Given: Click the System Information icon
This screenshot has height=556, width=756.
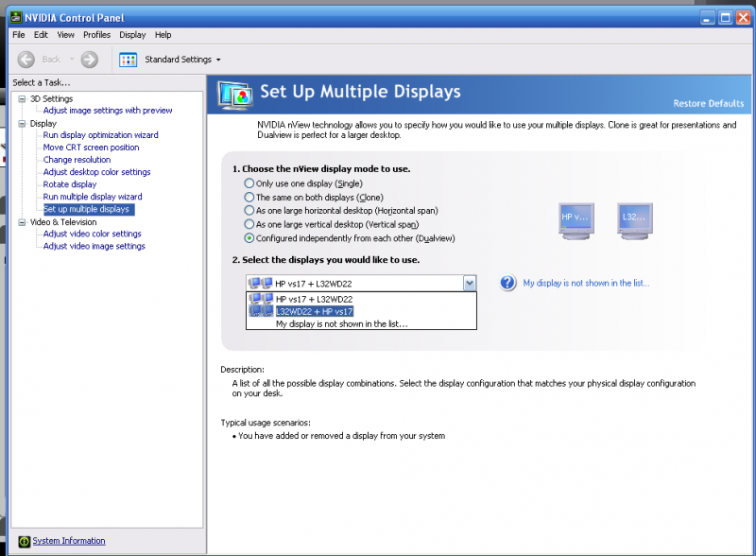Looking at the screenshot, I should pyautogui.click(x=24, y=541).
